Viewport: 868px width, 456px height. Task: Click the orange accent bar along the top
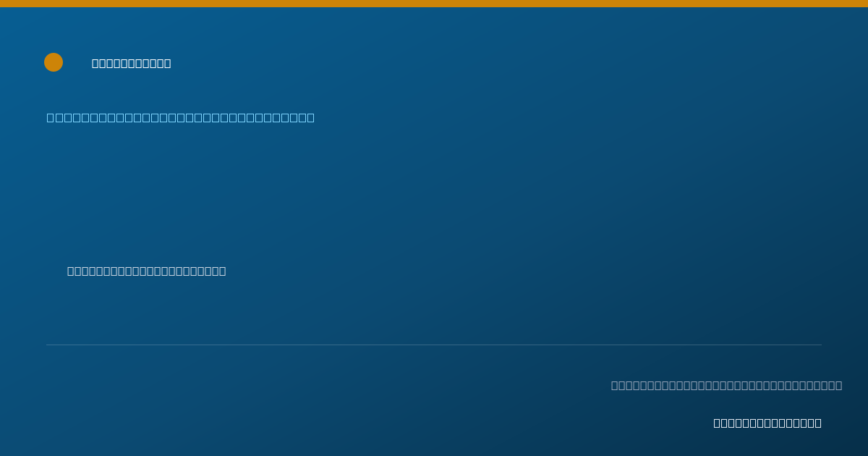(x=434, y=4)
